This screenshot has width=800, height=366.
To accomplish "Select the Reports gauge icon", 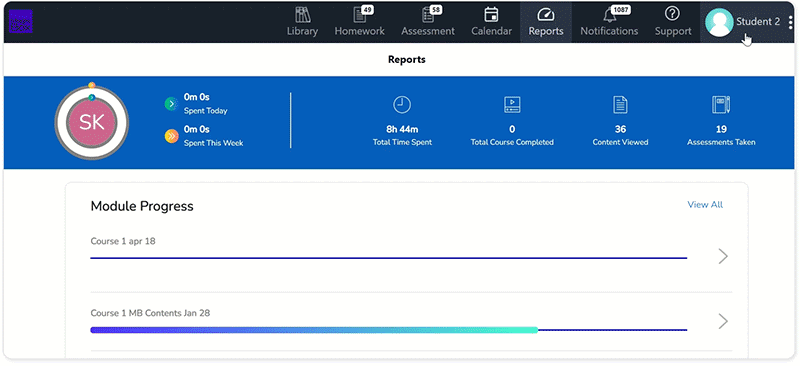I will (546, 14).
